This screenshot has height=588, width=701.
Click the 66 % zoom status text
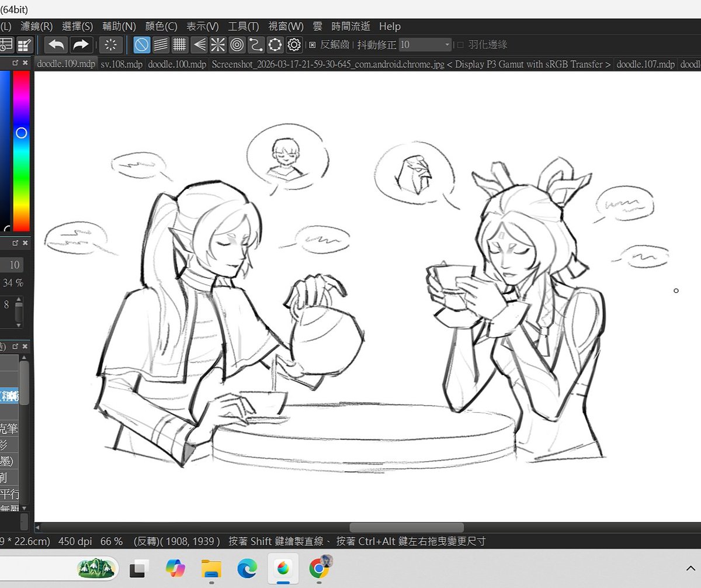112,541
